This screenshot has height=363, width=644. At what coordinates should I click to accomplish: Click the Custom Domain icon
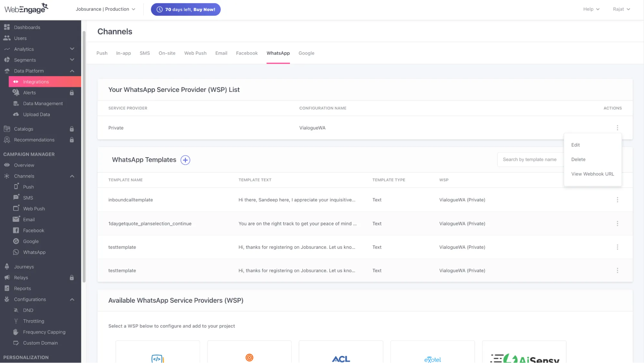pos(16,343)
